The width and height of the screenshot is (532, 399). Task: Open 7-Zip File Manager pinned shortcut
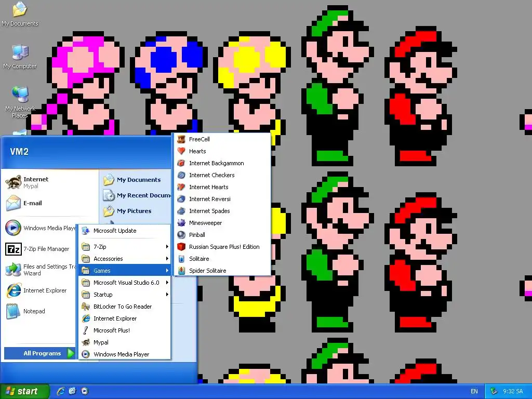pos(39,249)
